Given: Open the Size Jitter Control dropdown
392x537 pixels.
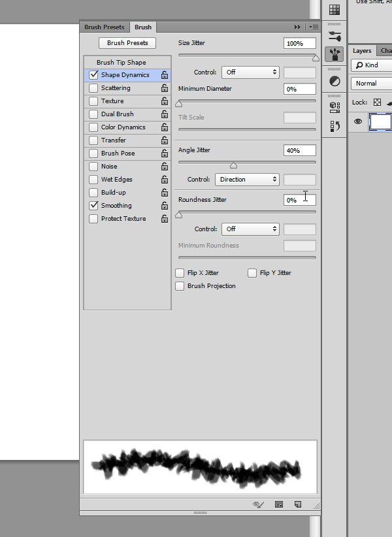Looking at the screenshot, I should pyautogui.click(x=250, y=72).
